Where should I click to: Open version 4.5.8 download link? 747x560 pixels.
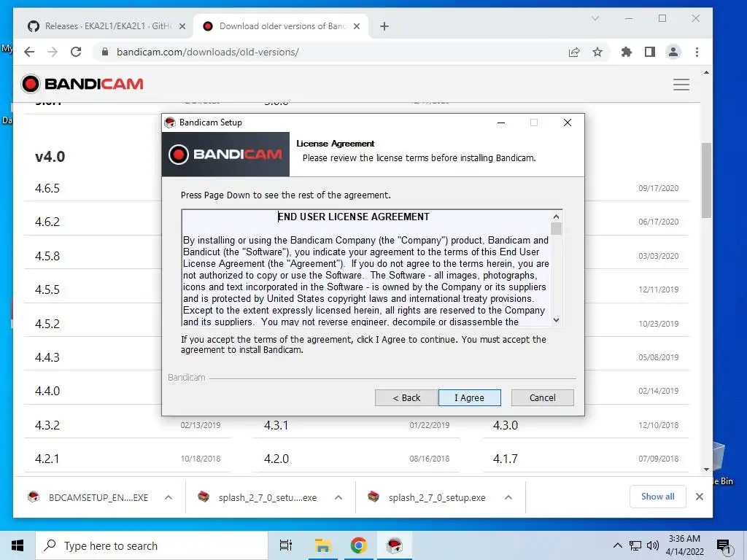click(47, 256)
